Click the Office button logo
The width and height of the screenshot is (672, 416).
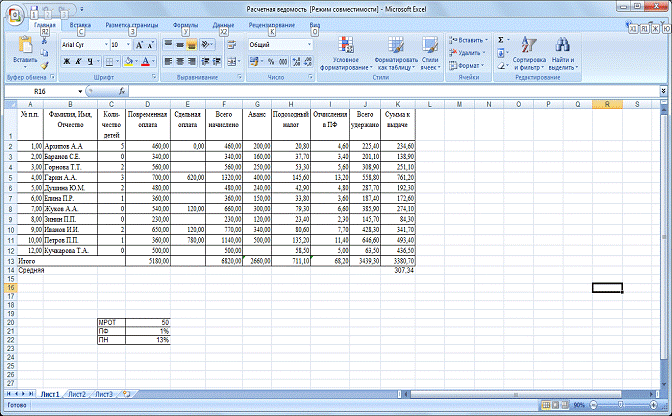[13, 14]
